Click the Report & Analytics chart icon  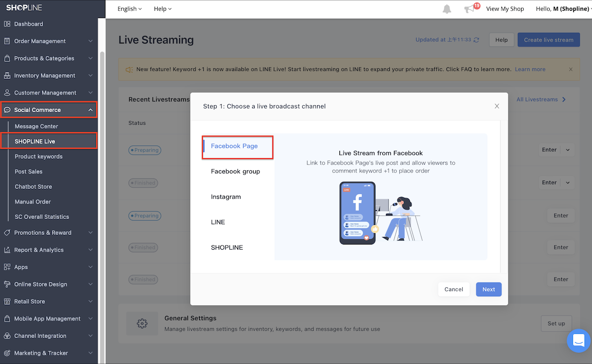pos(7,250)
